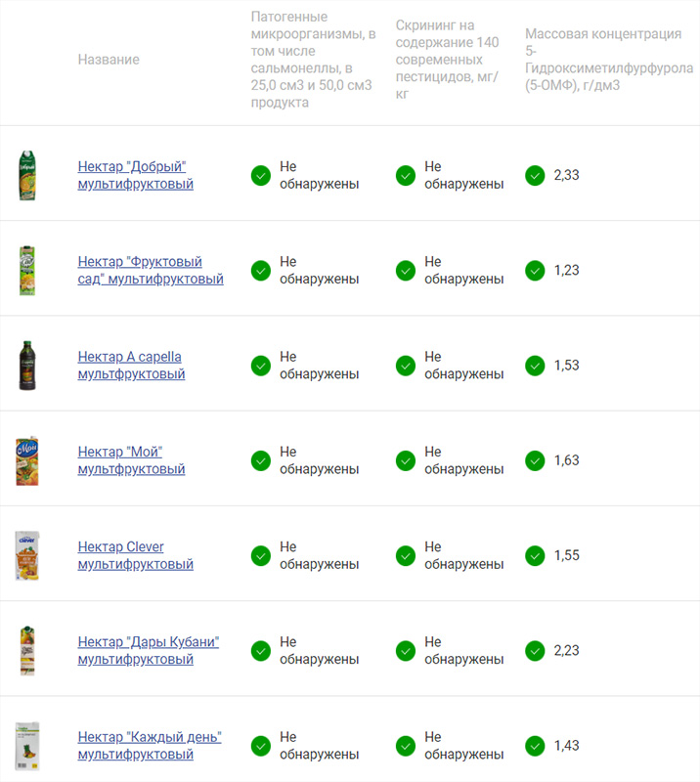
Task: Click green check icon beside value 2,23
Action: coord(535,650)
